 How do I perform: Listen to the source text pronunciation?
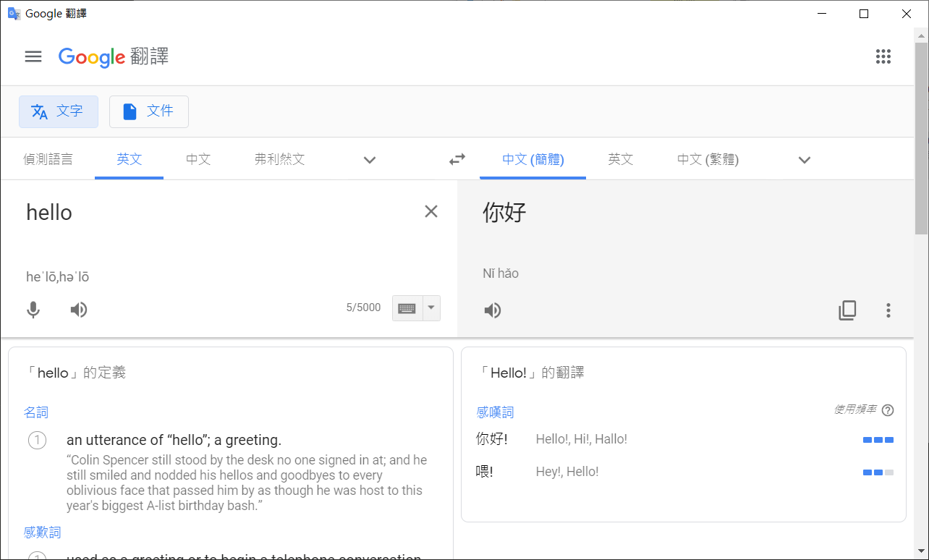79,310
